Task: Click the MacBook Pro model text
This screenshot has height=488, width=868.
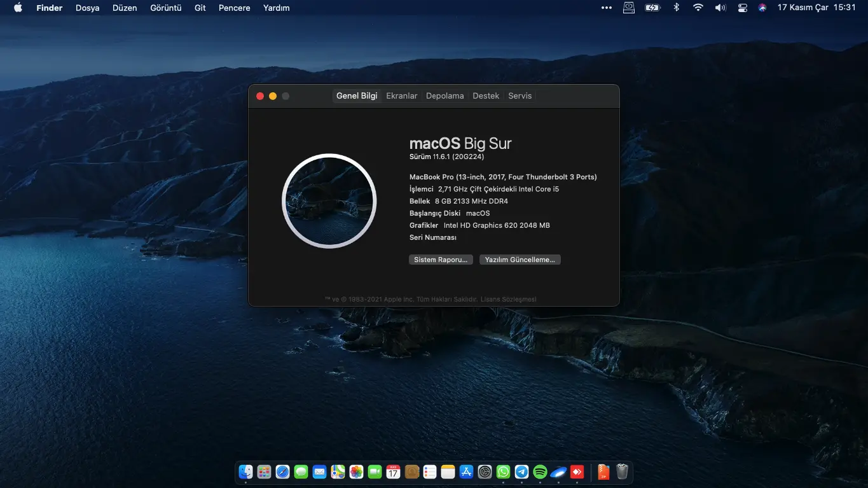Action: 503,177
